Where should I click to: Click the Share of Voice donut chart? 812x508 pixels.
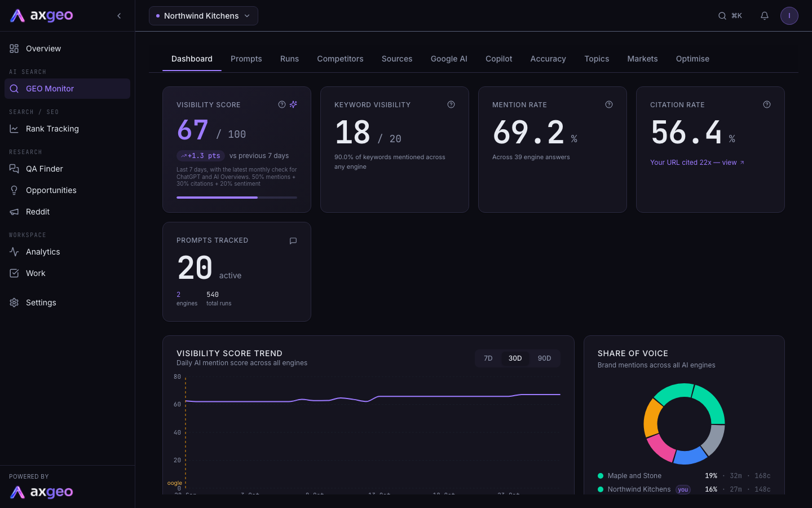[x=684, y=424]
